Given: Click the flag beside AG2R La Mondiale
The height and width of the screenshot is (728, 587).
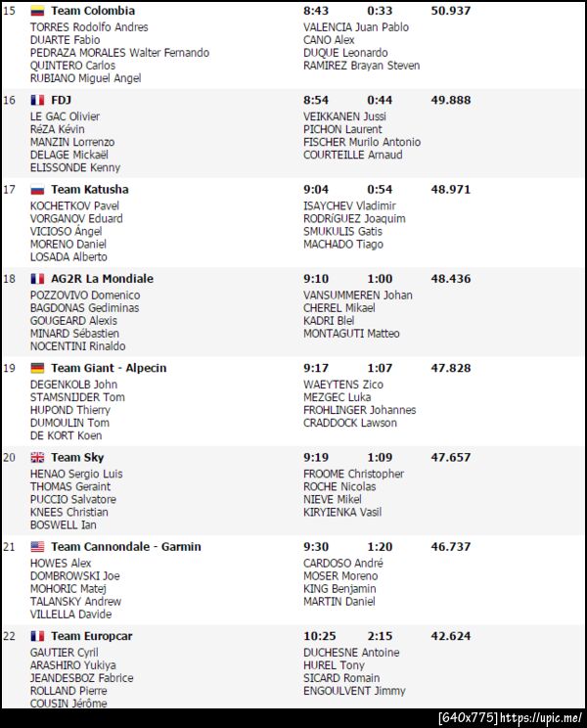Looking at the screenshot, I should [x=38, y=279].
